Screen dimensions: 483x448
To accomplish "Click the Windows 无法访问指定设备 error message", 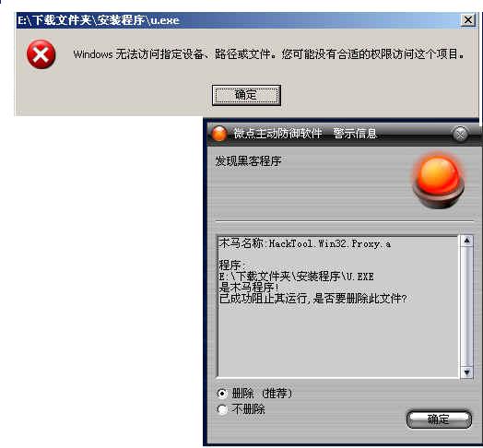I will (x=268, y=54).
